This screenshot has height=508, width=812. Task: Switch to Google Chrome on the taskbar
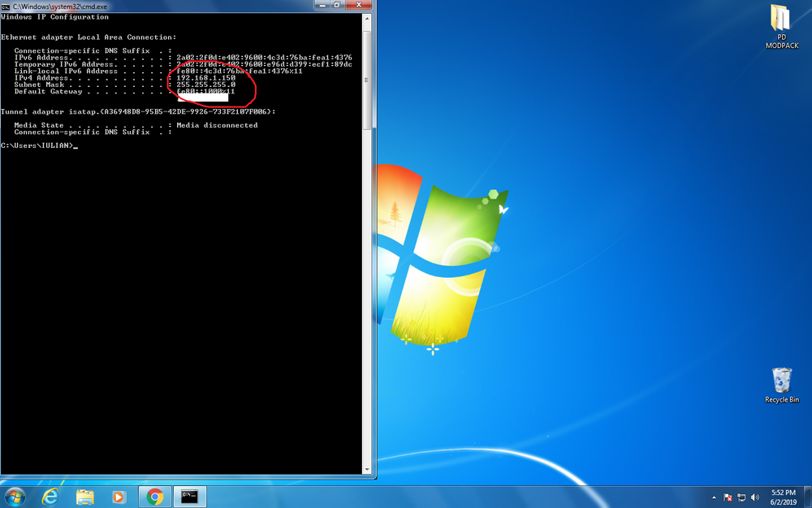point(155,497)
